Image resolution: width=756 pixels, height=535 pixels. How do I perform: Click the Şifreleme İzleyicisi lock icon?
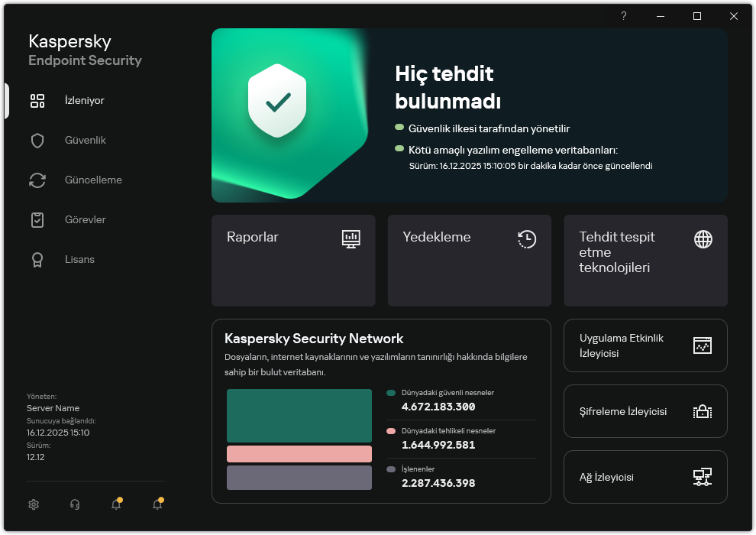(702, 411)
